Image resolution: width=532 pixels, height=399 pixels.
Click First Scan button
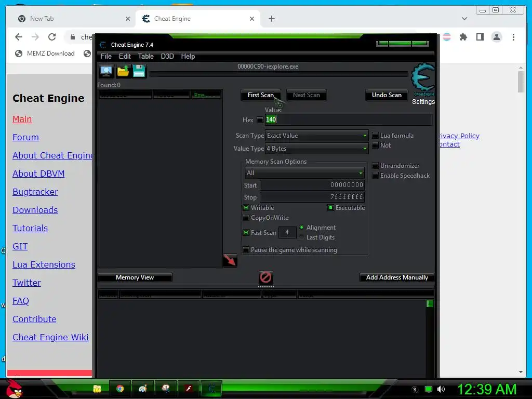pos(261,95)
